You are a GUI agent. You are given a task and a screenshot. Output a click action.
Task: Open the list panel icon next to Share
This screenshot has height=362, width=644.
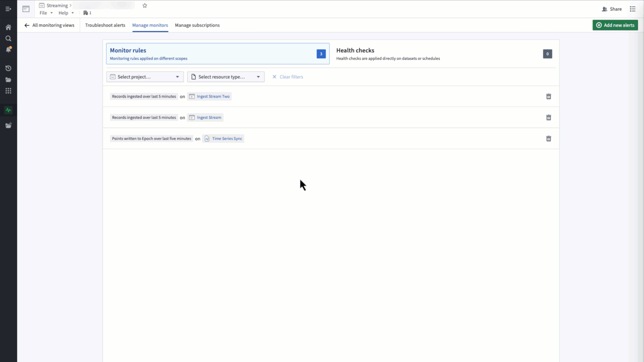pyautogui.click(x=633, y=9)
